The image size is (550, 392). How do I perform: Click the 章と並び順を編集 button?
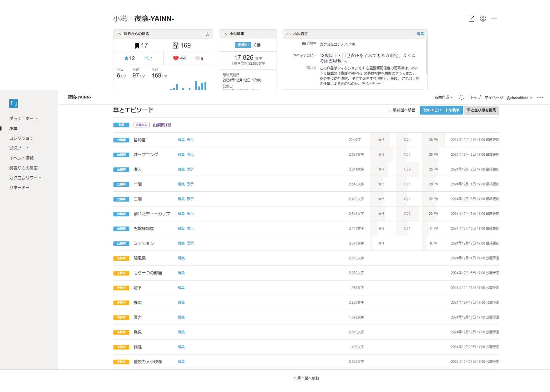[481, 110]
